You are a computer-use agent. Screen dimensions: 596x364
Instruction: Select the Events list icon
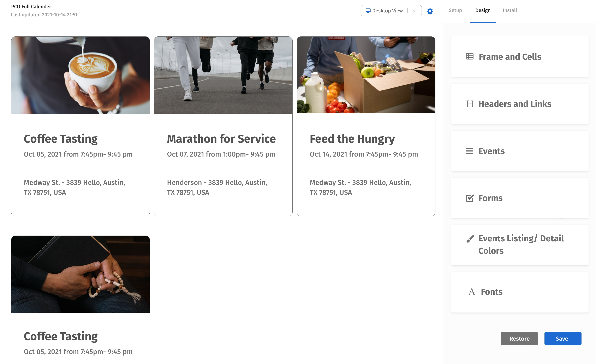point(469,151)
